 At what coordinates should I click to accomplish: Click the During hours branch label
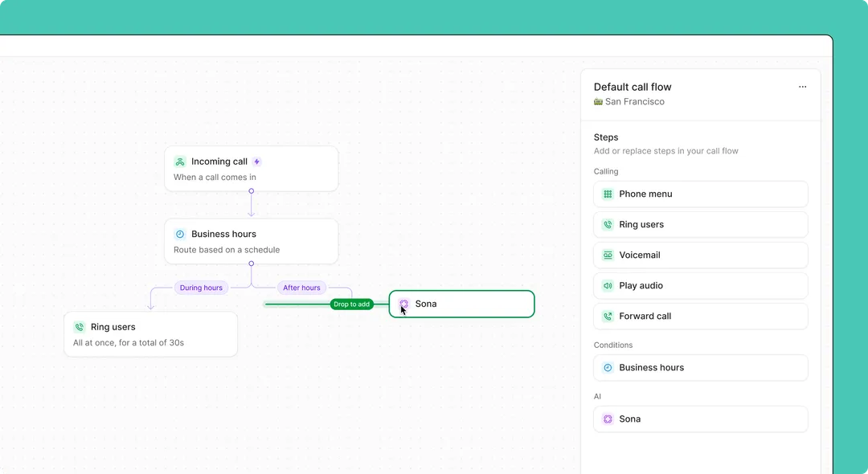[200, 288]
